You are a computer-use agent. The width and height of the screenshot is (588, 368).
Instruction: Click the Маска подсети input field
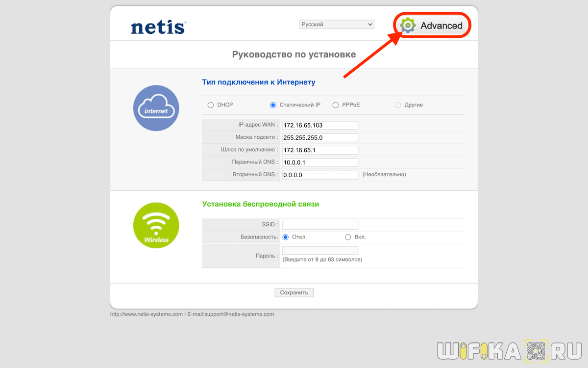click(320, 138)
